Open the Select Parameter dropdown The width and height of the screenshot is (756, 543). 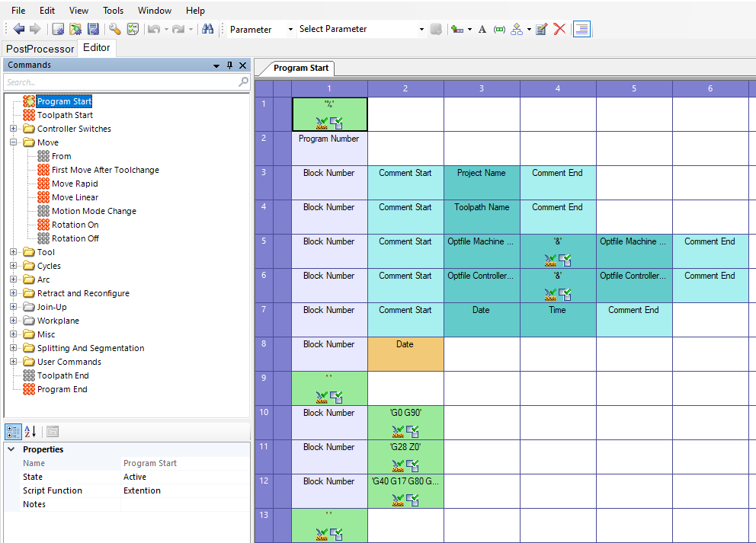point(421,30)
